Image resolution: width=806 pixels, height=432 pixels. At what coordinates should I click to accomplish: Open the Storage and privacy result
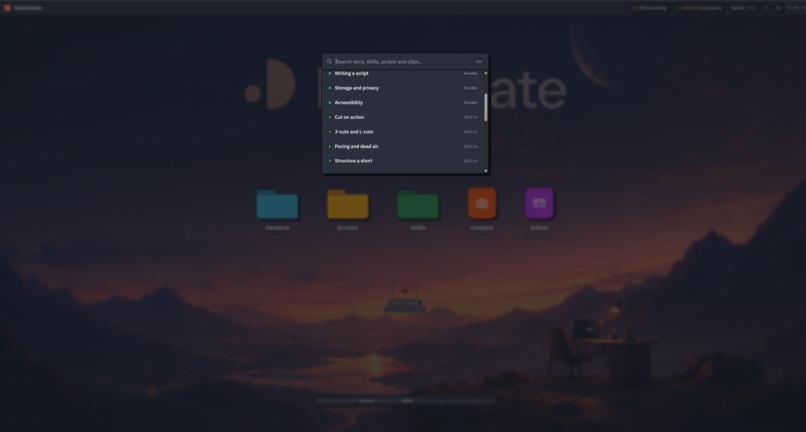(x=403, y=88)
